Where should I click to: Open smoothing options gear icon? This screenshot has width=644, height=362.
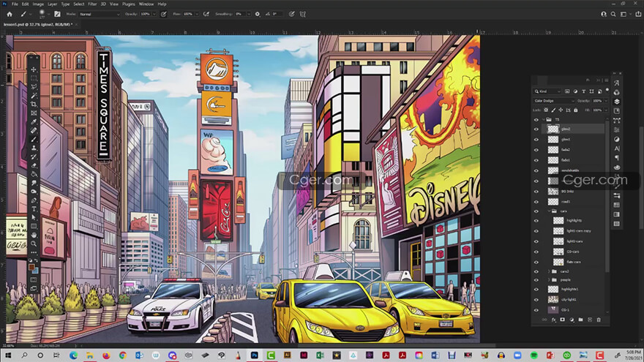[x=257, y=14]
